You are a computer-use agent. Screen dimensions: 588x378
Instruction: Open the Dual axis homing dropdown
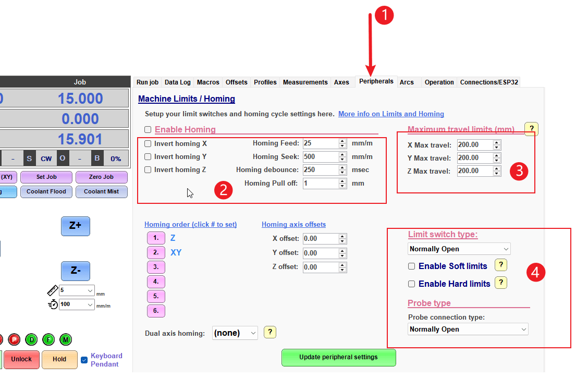pyautogui.click(x=235, y=333)
